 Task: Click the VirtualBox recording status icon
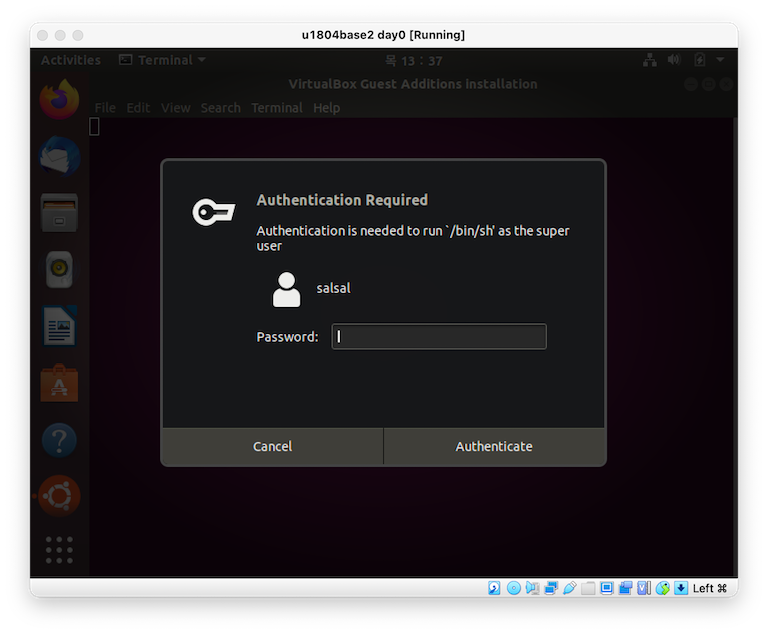(625, 588)
